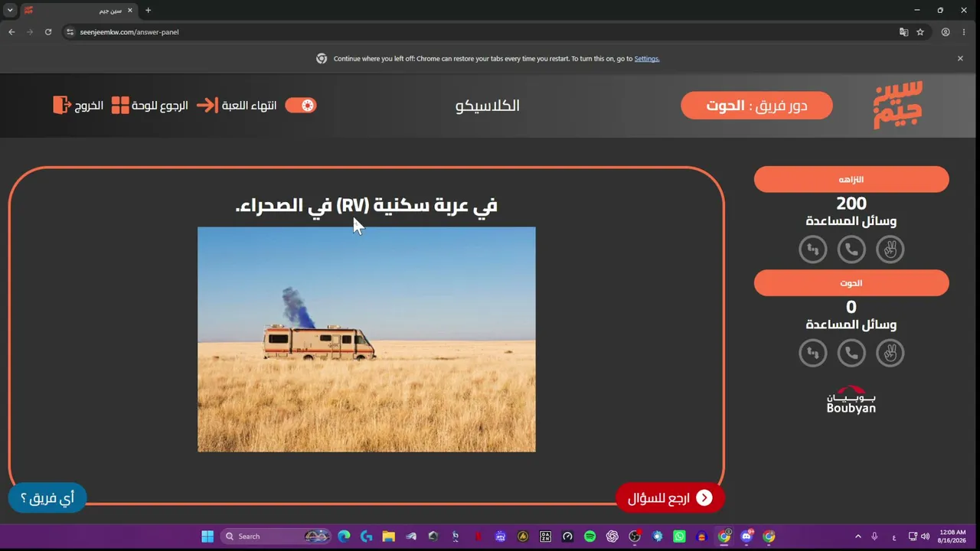Click the RV desert answer image
This screenshot has width=980, height=551.
367,339
